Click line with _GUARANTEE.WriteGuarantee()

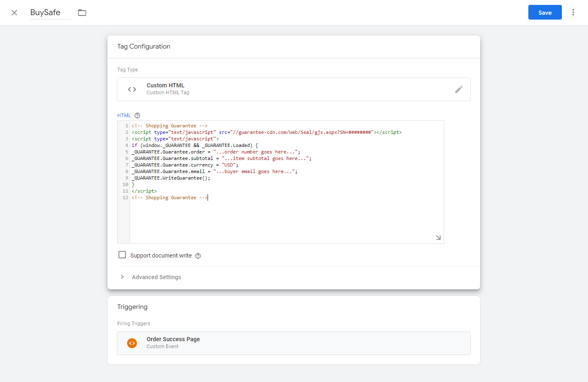pos(171,178)
